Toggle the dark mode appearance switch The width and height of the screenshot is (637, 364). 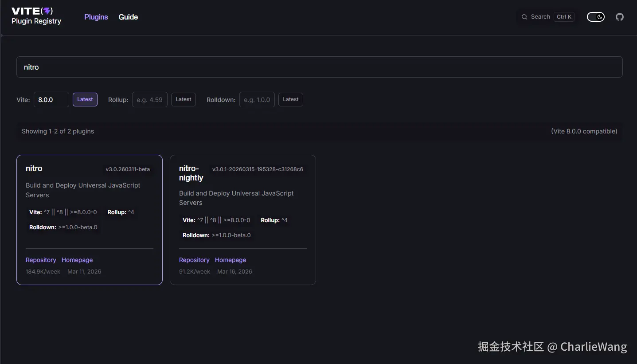(x=596, y=17)
